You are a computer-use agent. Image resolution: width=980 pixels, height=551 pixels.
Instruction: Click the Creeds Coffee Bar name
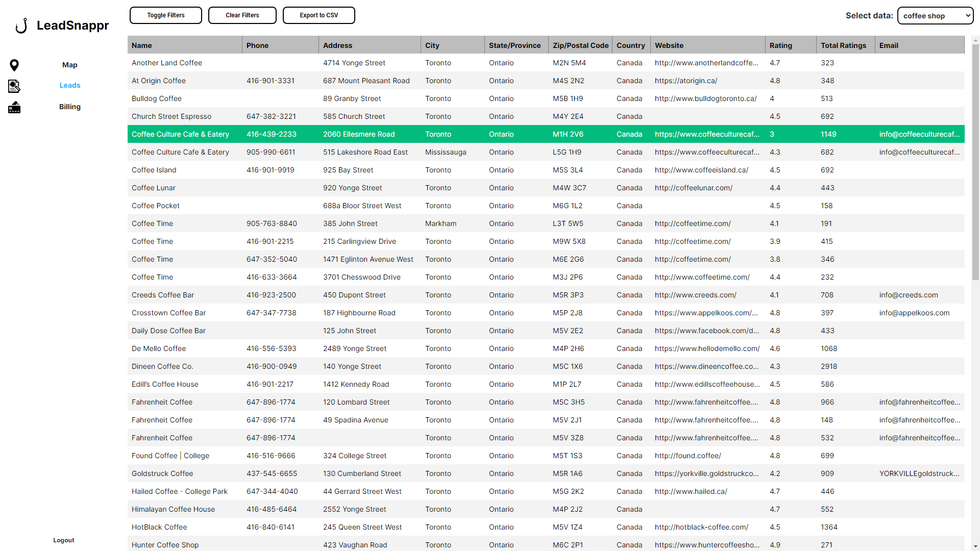click(163, 295)
